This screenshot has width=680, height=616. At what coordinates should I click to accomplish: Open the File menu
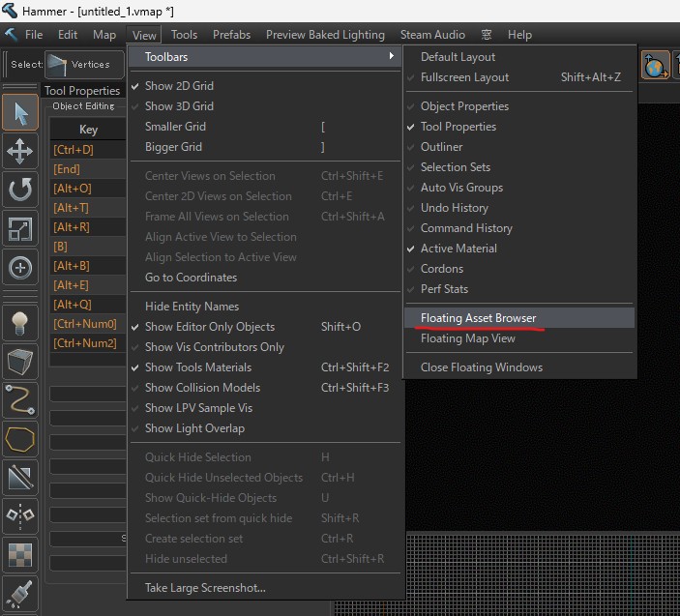tap(34, 35)
